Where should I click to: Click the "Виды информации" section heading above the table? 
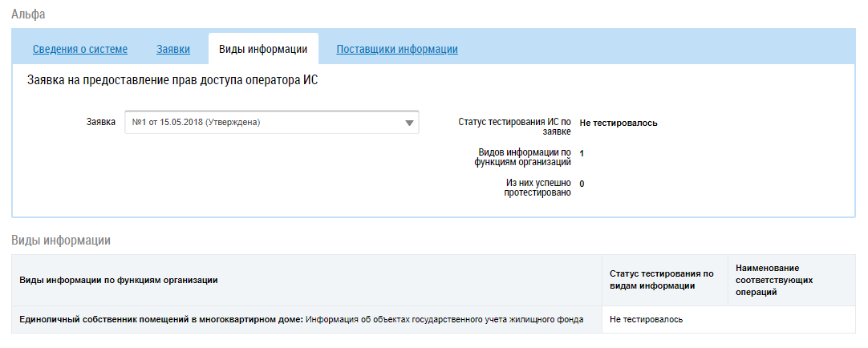coord(60,240)
